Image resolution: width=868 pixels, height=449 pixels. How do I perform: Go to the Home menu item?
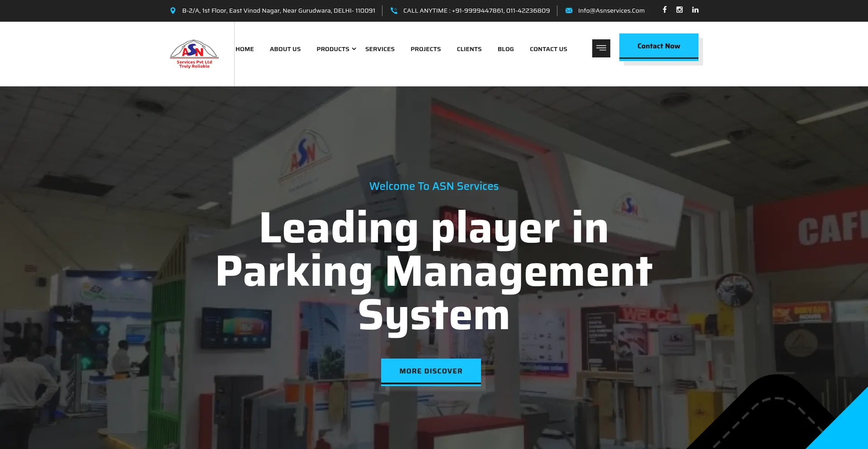[x=245, y=49]
